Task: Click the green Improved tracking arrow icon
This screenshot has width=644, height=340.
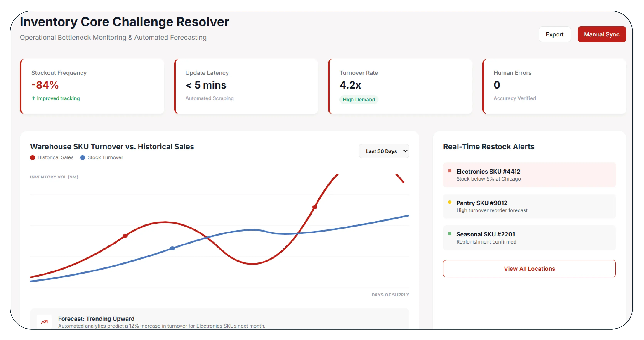Action: point(33,98)
